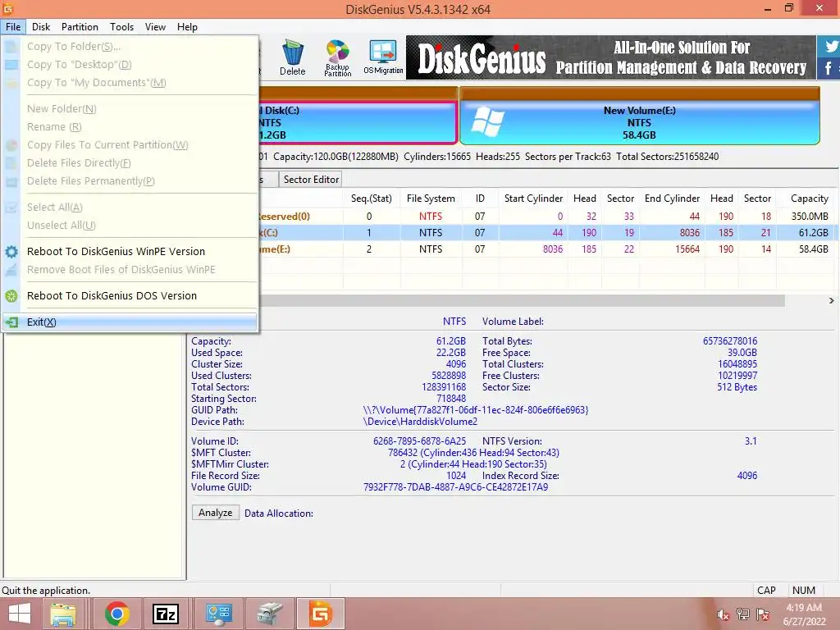
Task: Open the Tools menu
Action: click(x=121, y=27)
